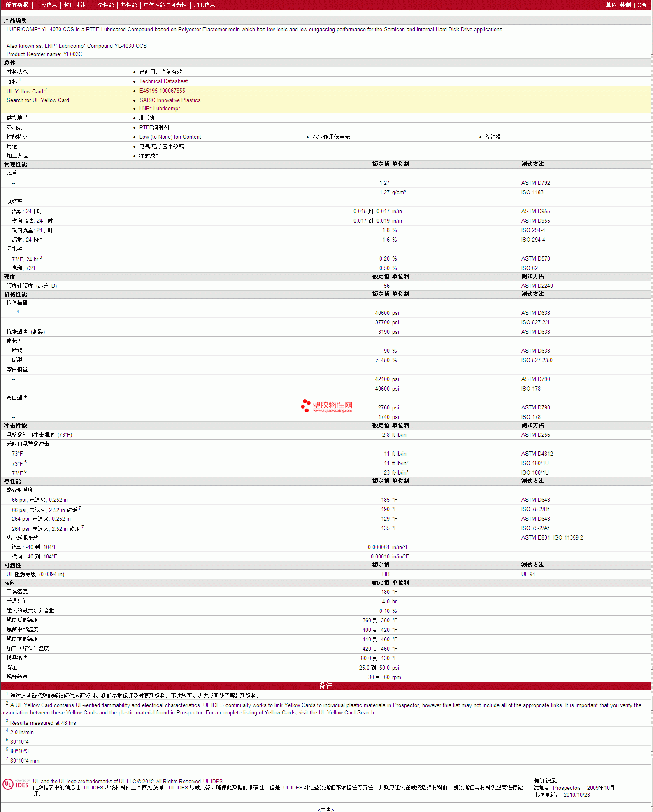This screenshot has height=812, width=653.
Task: Click the Low (to None) Ion Content feature
Action: (x=170, y=137)
